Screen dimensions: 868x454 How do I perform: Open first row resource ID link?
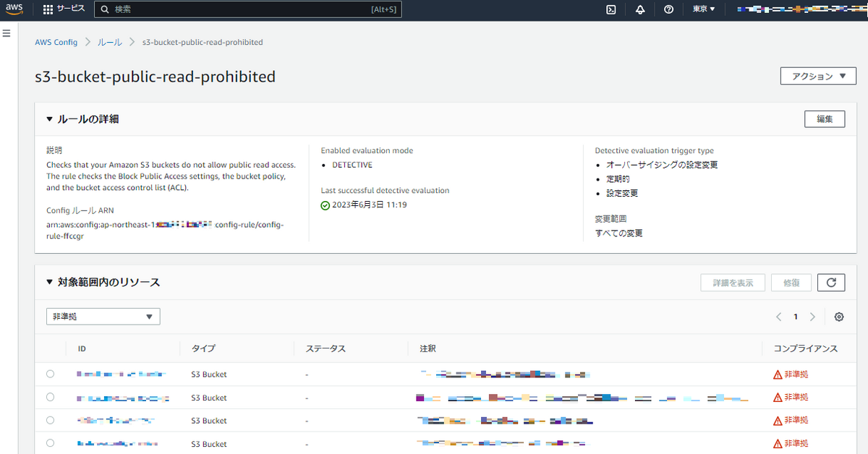pos(121,374)
